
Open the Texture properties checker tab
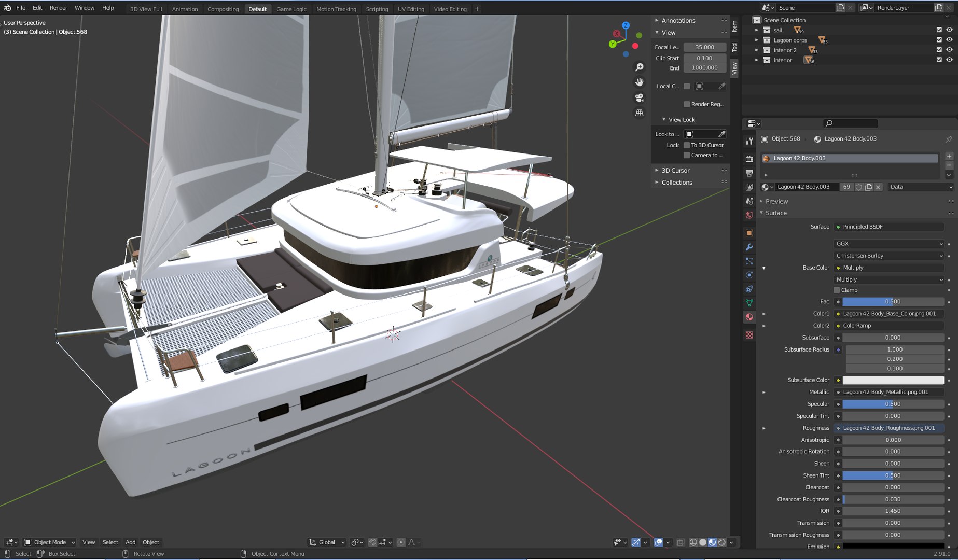749,335
